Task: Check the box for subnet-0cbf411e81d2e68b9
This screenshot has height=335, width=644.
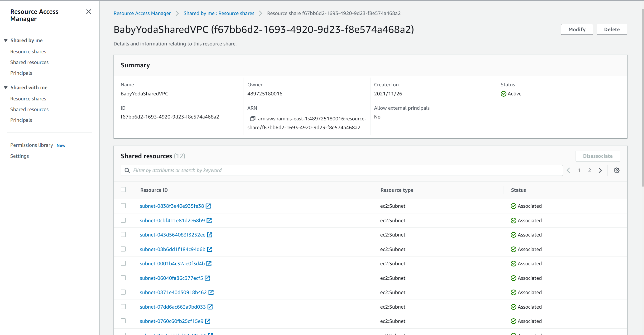Action: 123,220
